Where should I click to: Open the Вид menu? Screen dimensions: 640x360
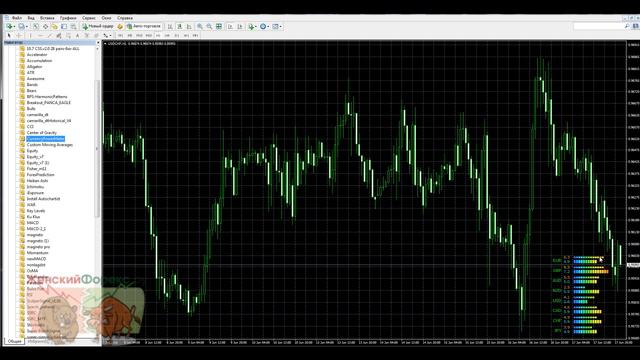[x=31, y=18]
